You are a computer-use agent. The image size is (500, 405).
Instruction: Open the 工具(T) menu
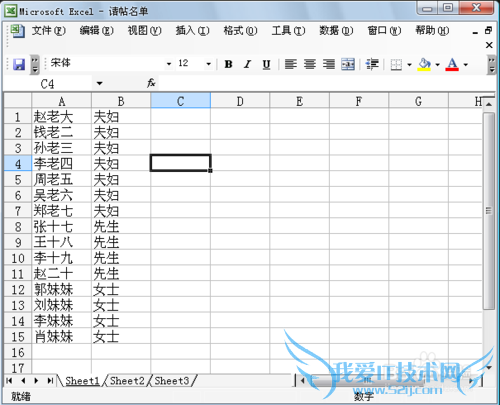pos(288,31)
